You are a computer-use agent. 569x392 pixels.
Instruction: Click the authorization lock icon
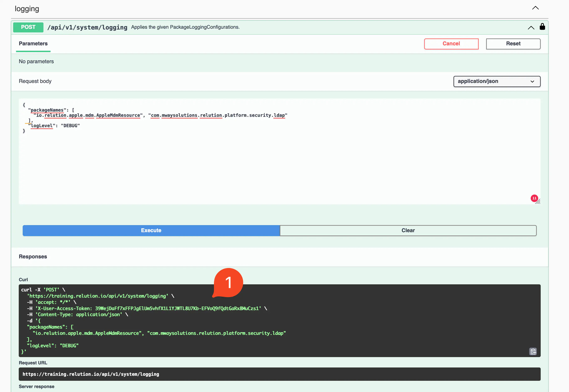(x=542, y=27)
